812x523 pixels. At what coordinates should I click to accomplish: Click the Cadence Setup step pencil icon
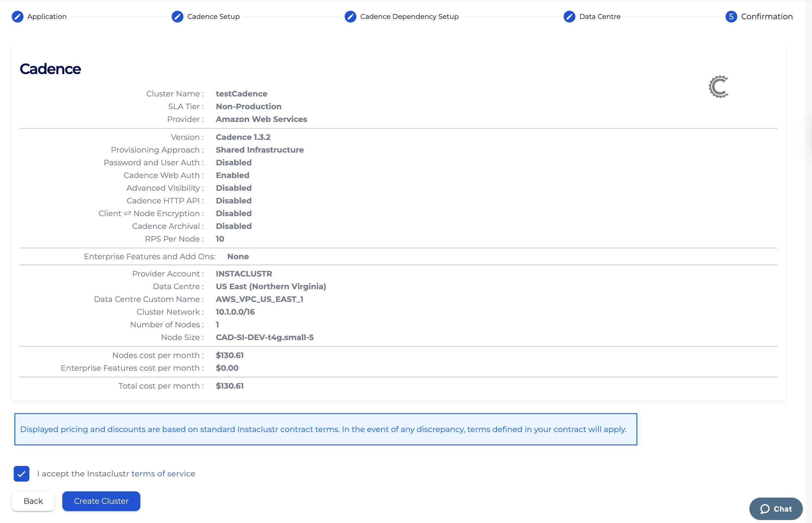pyautogui.click(x=178, y=17)
